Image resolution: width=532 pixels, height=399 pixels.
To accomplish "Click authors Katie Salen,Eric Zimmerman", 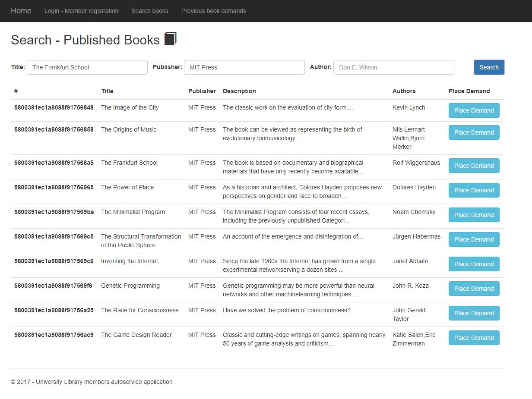I will (x=414, y=339).
